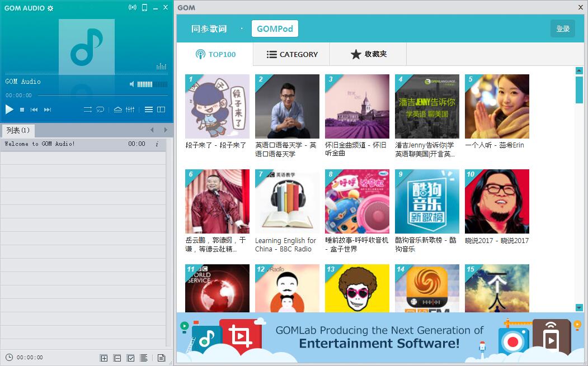Open podcast ranked 13 with afro face
This screenshot has width=588, height=366.
click(x=357, y=288)
